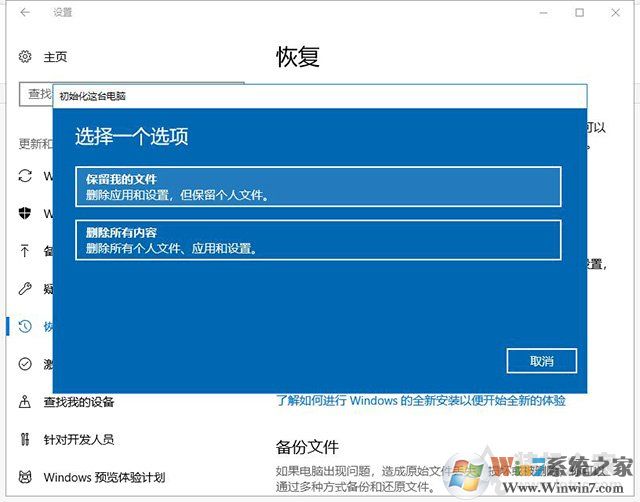Close the Settings window
This screenshot has height=502, width=640.
[616, 13]
